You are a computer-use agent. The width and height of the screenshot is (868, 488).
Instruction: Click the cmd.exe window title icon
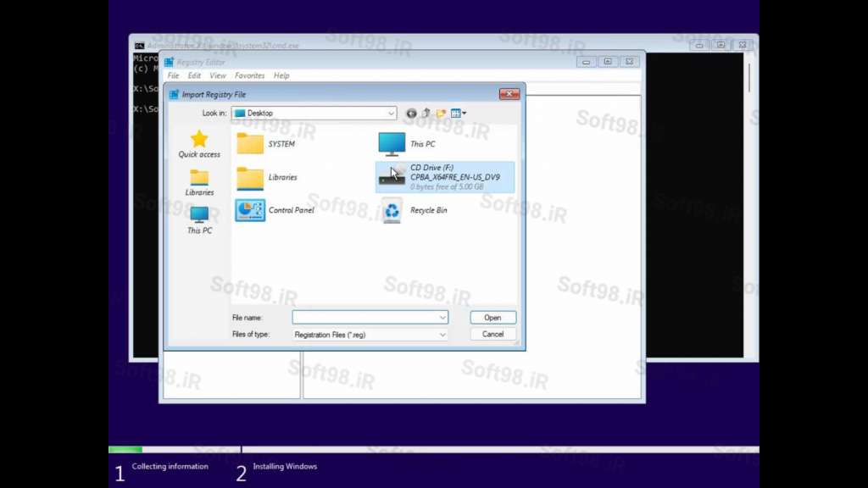point(140,46)
